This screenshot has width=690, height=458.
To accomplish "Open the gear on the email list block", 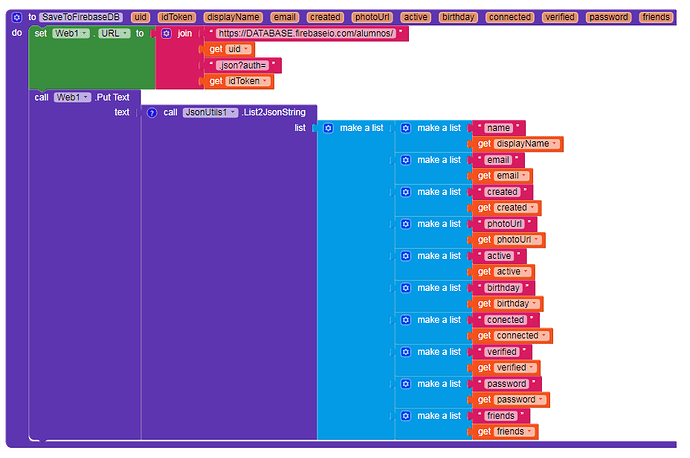I will click(x=406, y=160).
